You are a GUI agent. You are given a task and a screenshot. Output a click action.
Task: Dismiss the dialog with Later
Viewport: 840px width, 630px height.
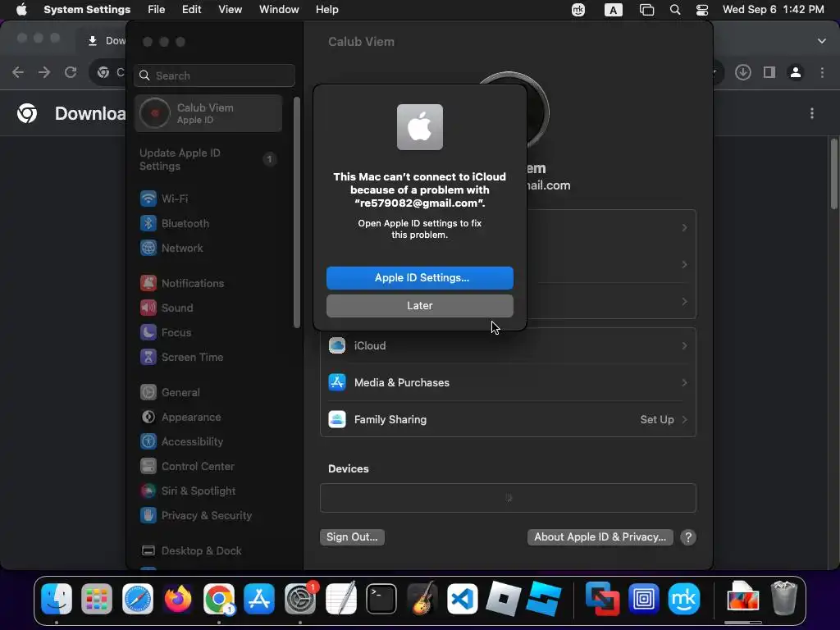click(x=419, y=305)
